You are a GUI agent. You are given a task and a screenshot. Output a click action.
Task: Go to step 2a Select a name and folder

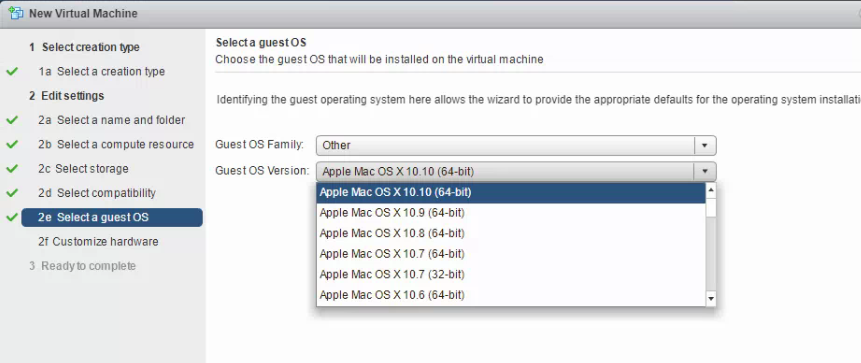tap(111, 120)
